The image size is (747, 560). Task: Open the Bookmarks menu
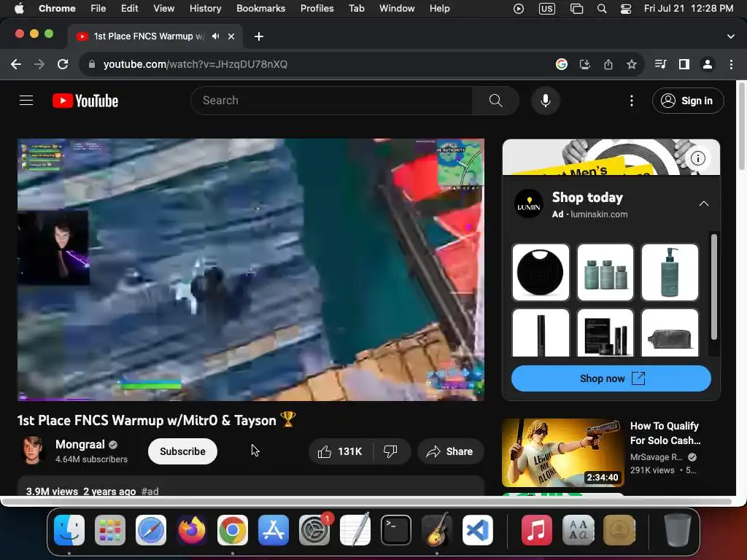260,9
